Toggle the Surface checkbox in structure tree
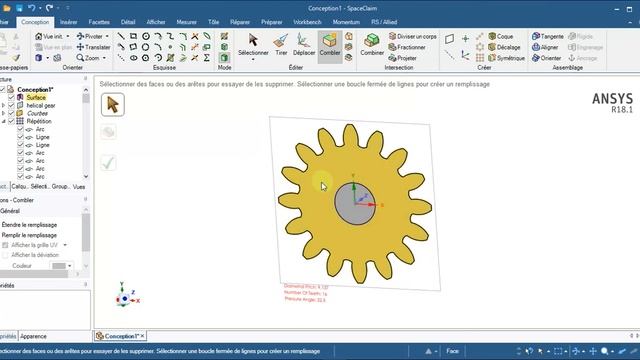The width and height of the screenshot is (640, 360). [11, 98]
